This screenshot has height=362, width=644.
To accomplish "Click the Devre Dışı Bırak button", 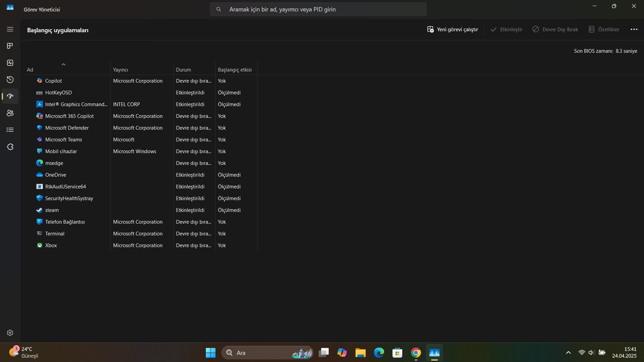I will click(x=555, y=30).
